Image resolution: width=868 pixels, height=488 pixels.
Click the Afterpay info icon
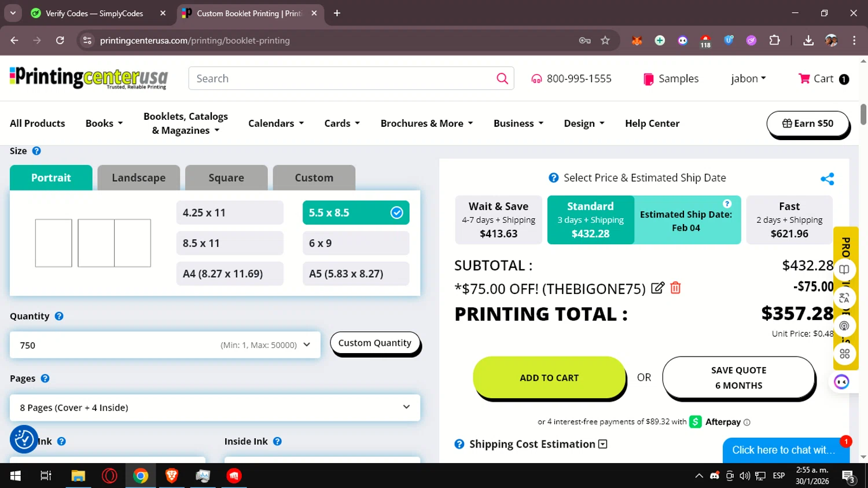(x=747, y=423)
